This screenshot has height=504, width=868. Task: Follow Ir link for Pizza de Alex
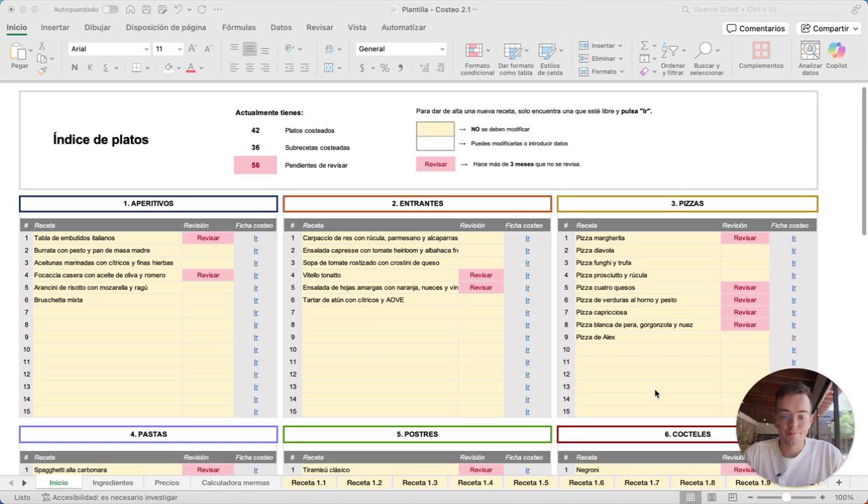[x=793, y=337]
